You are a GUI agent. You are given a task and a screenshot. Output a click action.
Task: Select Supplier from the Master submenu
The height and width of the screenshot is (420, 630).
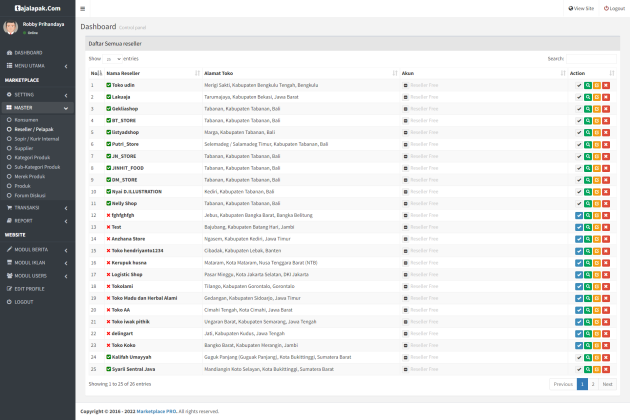click(23, 150)
